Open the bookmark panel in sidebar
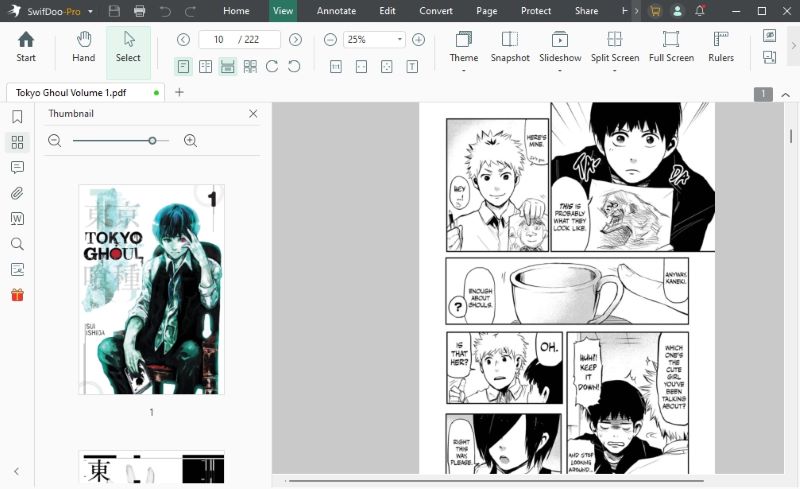 pyautogui.click(x=17, y=117)
